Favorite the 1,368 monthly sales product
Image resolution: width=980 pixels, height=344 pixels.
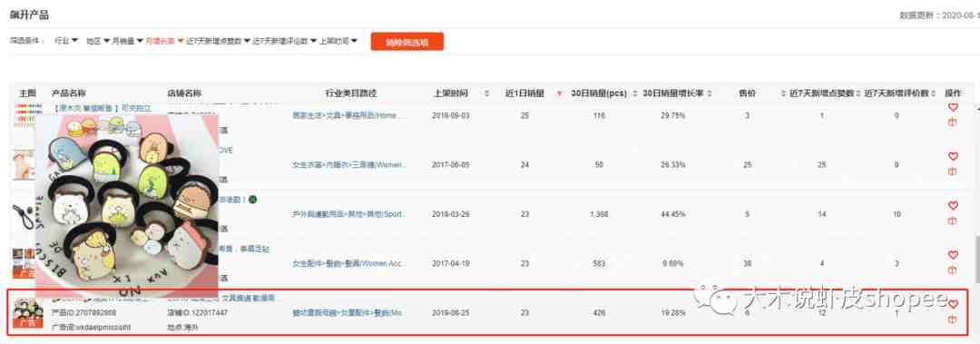tap(953, 206)
